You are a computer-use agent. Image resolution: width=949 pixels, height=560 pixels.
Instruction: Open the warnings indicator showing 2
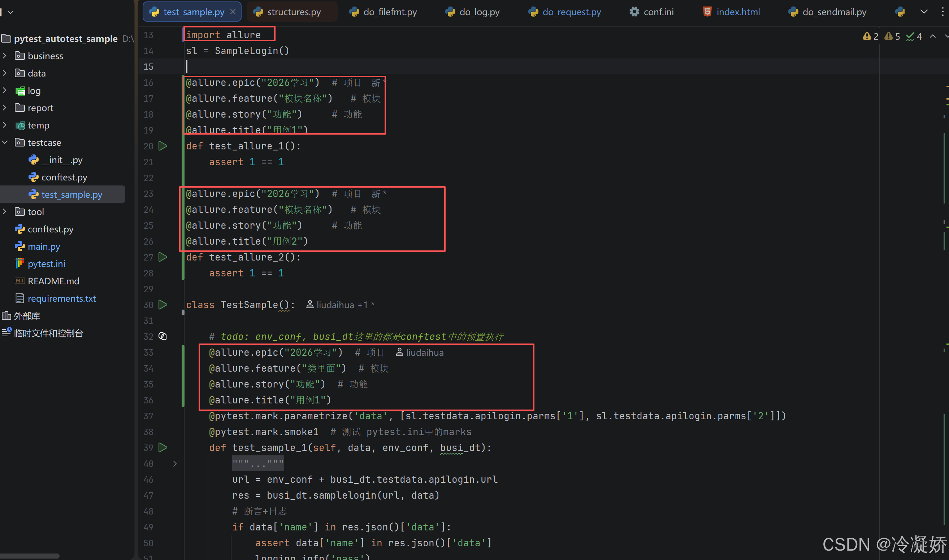coord(870,36)
